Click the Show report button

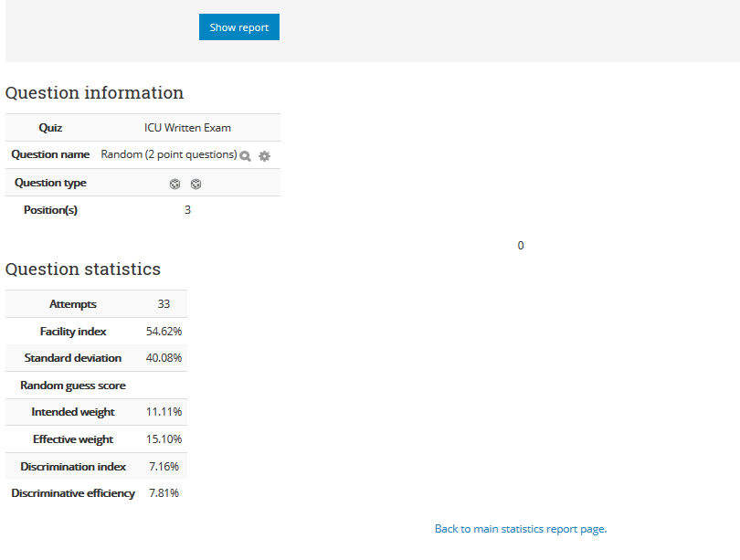[238, 26]
